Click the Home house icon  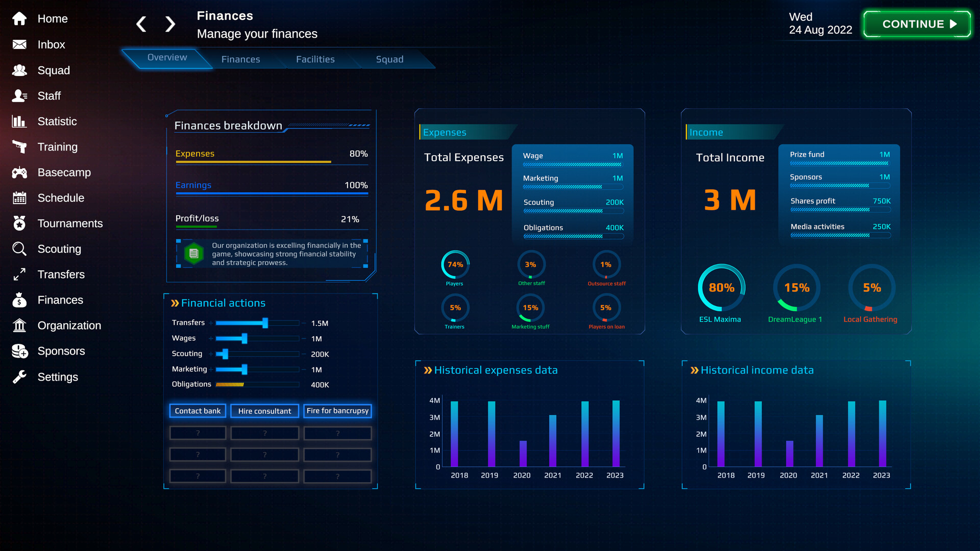coord(19,19)
